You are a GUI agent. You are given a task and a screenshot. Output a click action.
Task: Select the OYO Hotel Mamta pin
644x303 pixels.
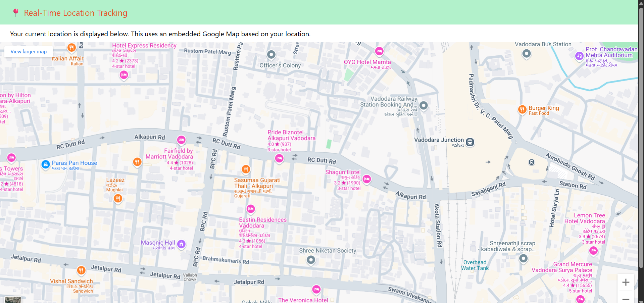tap(379, 51)
